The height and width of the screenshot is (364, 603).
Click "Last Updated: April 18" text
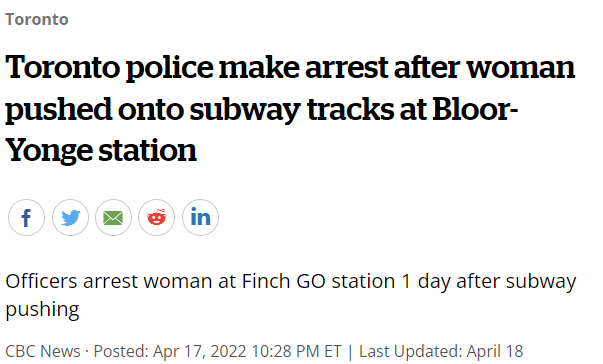click(441, 351)
